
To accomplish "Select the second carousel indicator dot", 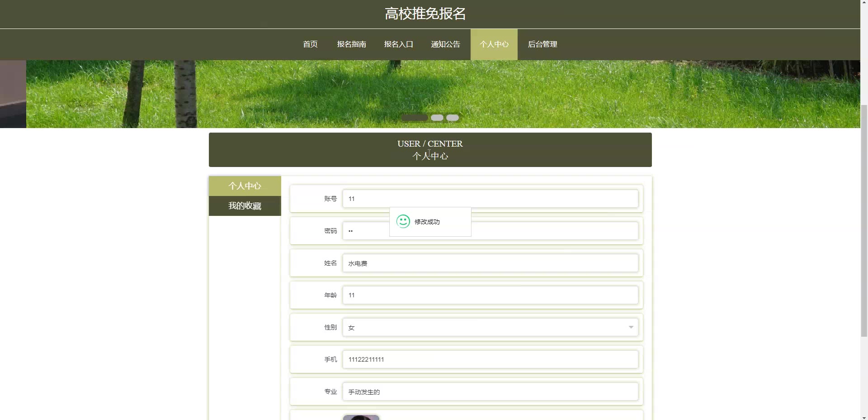I will [437, 118].
